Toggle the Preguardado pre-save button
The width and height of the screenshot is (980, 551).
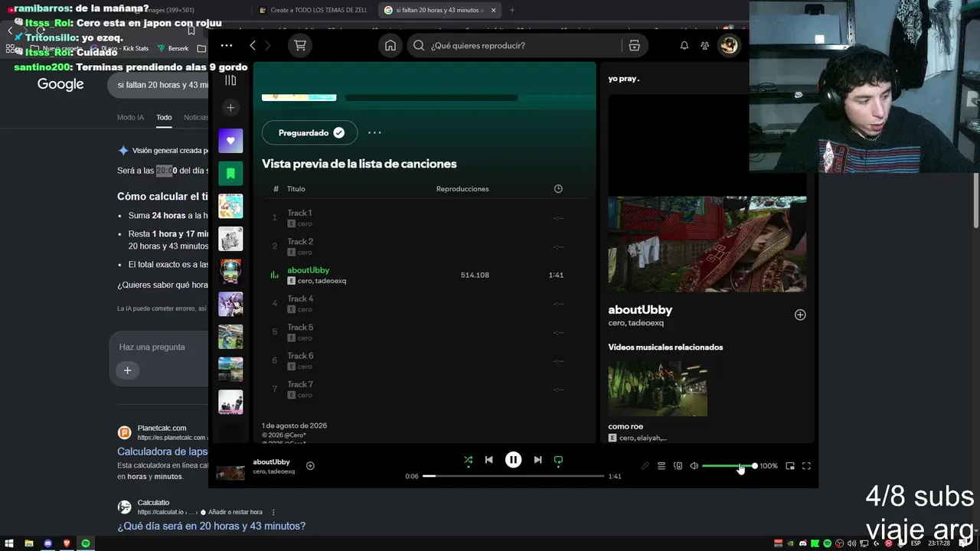click(309, 132)
